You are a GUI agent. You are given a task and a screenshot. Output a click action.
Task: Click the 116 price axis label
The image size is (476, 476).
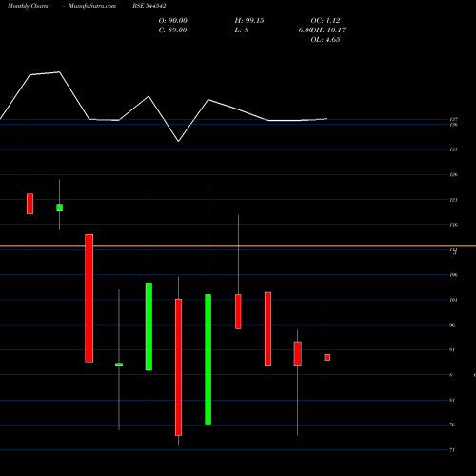453,225
